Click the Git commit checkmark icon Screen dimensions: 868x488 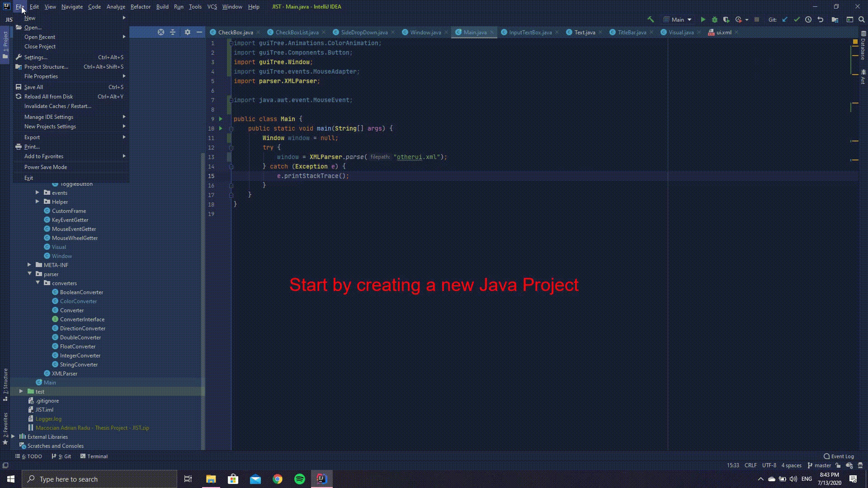pyautogui.click(x=797, y=19)
